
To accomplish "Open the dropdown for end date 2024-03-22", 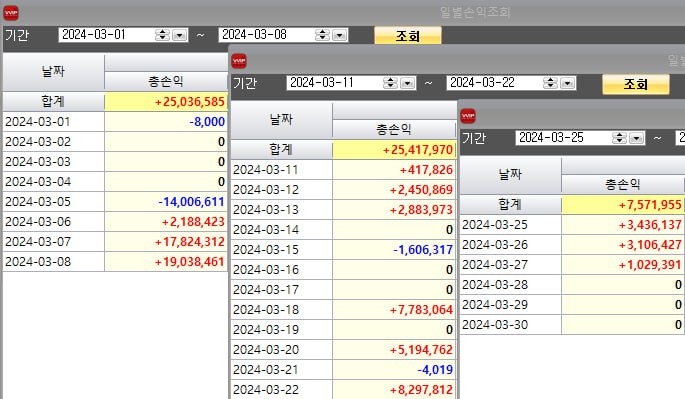I will (567, 83).
